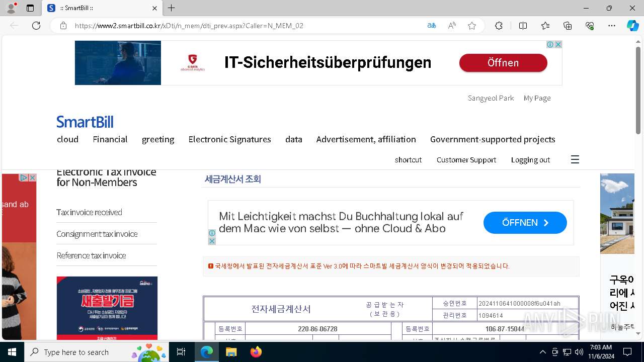The width and height of the screenshot is (644, 362).
Task: Show hidden system tray icons
Action: [542, 352]
